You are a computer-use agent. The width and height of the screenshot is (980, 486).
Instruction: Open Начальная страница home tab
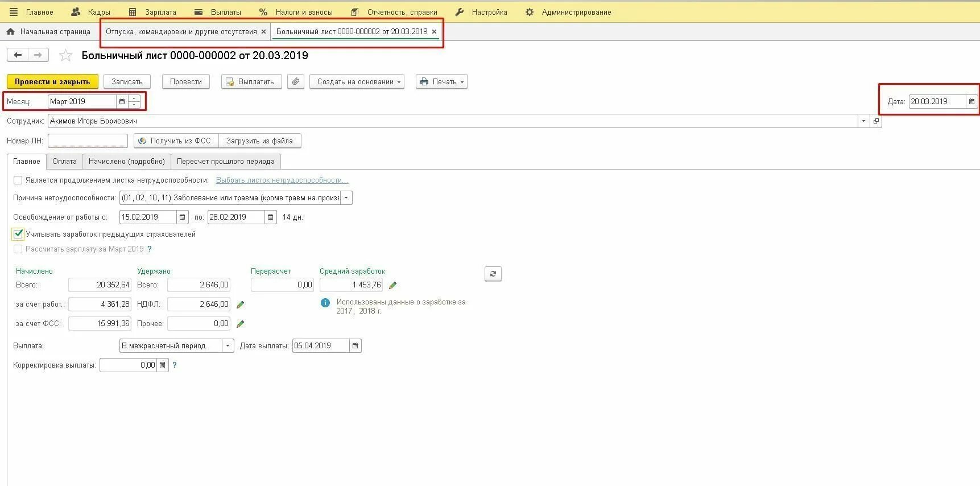(48, 32)
